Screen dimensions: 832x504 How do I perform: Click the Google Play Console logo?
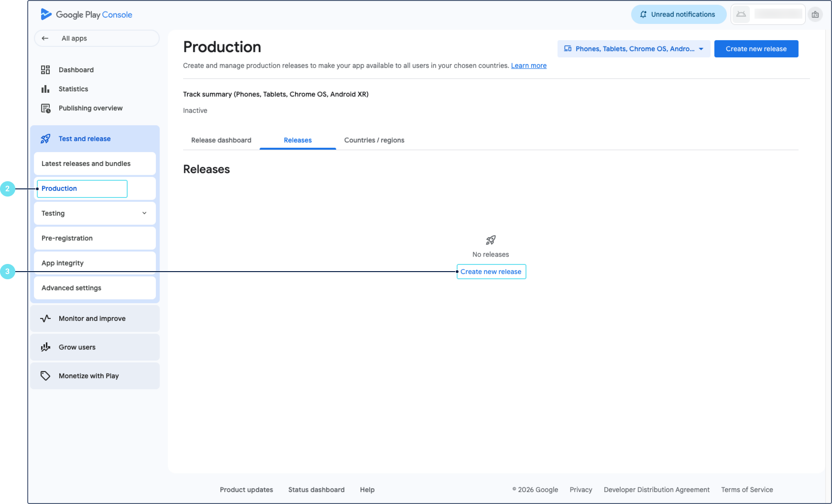[87, 14]
